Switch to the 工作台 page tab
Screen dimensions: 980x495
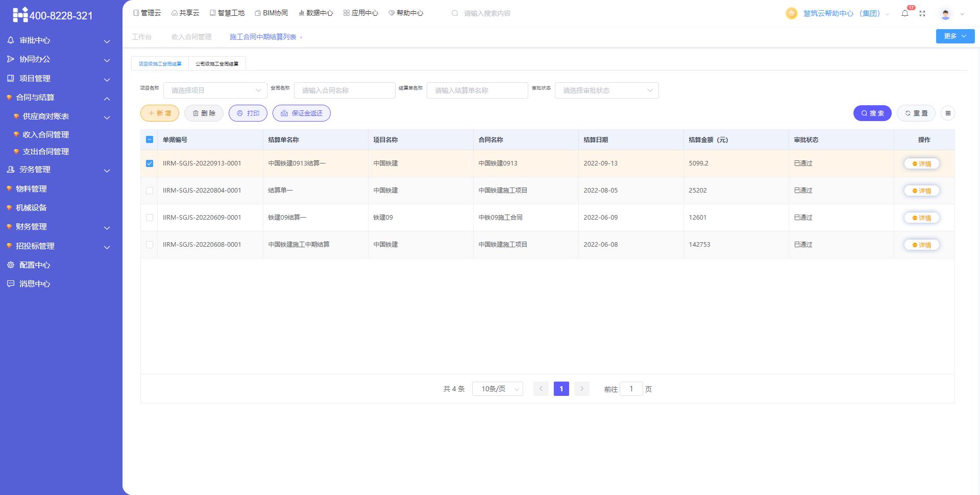[142, 37]
